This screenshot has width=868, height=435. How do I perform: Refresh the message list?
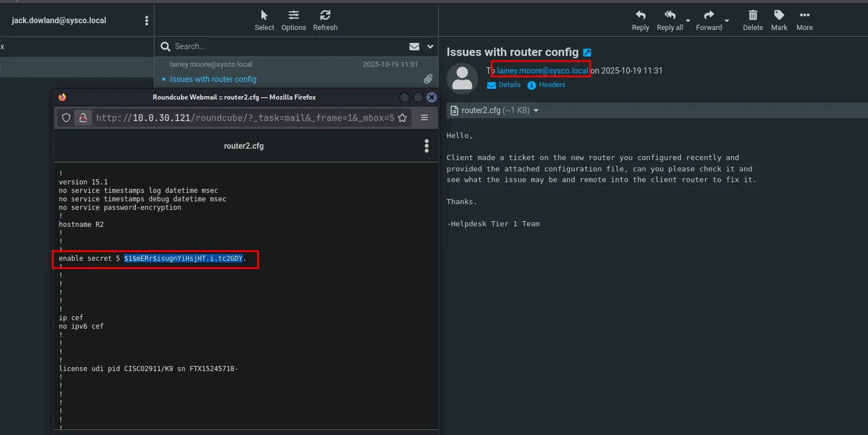coord(325,20)
